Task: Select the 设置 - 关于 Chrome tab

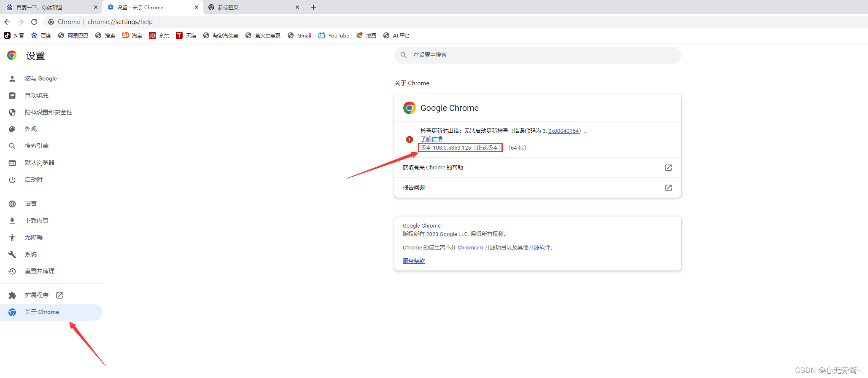Action: point(153,7)
